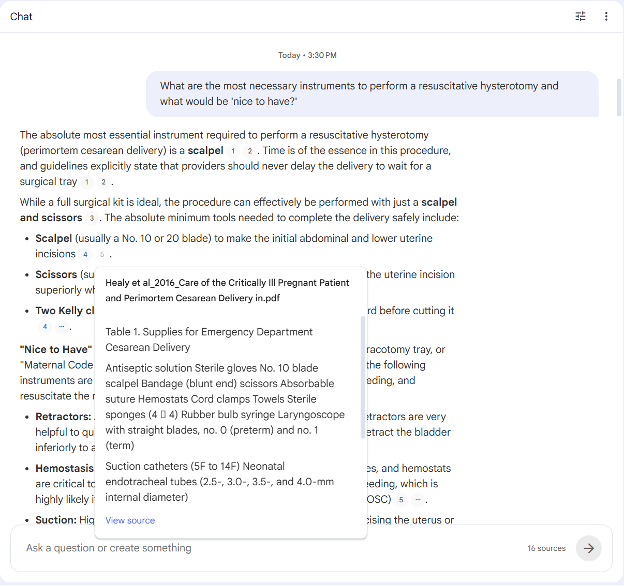624x586 pixels.
Task: Click the bold '"Nice to Have"' heading
Action: [56, 349]
